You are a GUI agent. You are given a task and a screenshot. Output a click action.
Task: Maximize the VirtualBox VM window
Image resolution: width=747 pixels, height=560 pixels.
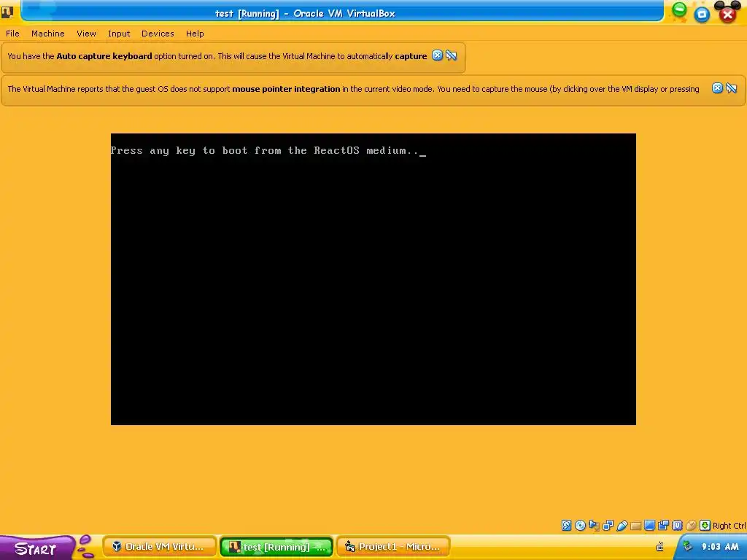pos(702,15)
